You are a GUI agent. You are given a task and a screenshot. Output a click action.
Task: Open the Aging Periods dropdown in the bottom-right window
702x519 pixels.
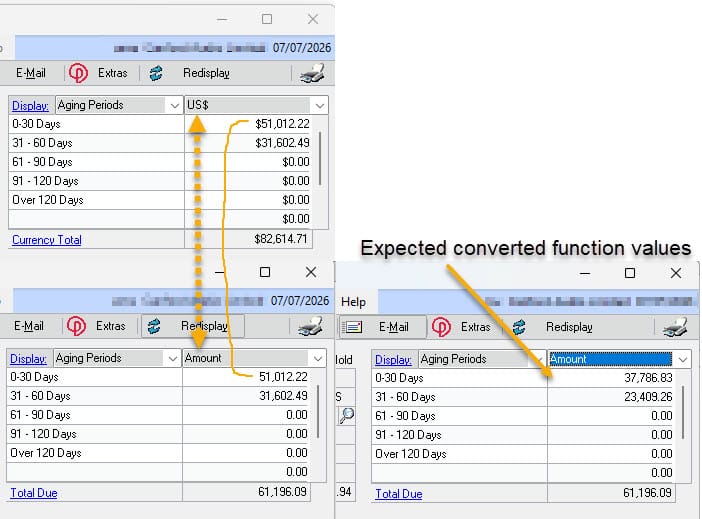click(539, 359)
